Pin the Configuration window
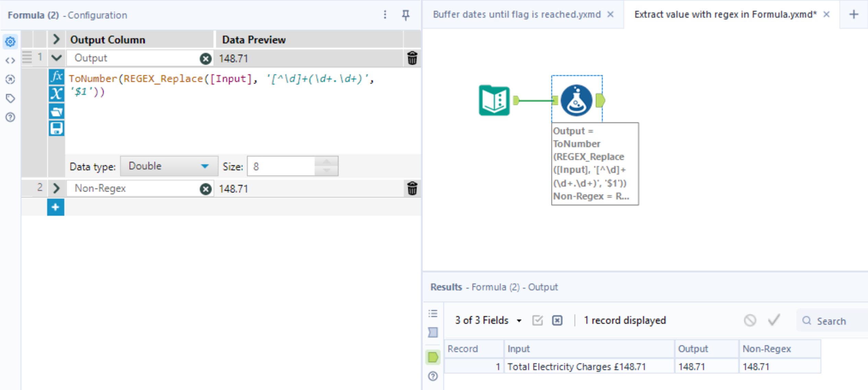The width and height of the screenshot is (868, 390). click(x=405, y=15)
